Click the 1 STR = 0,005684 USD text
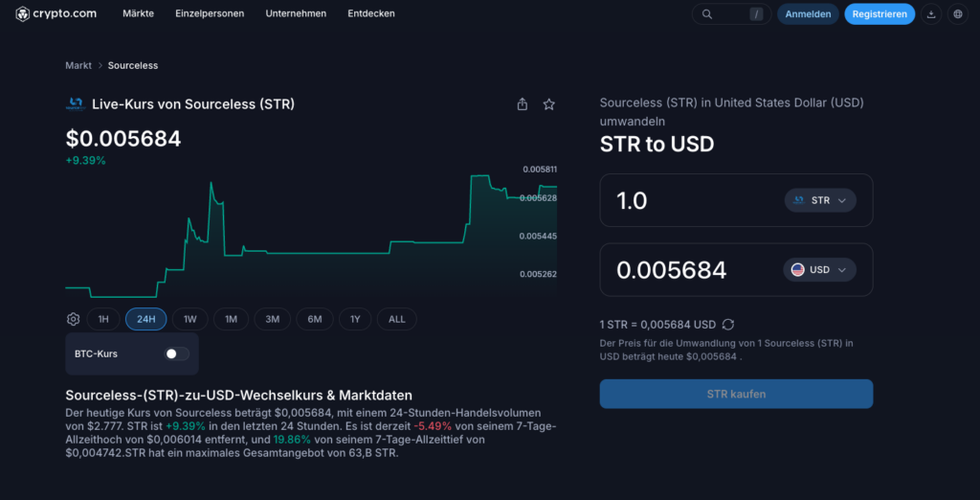 [657, 325]
